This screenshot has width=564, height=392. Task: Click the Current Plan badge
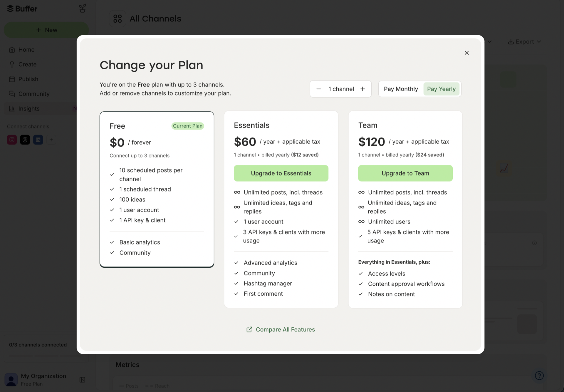[188, 126]
